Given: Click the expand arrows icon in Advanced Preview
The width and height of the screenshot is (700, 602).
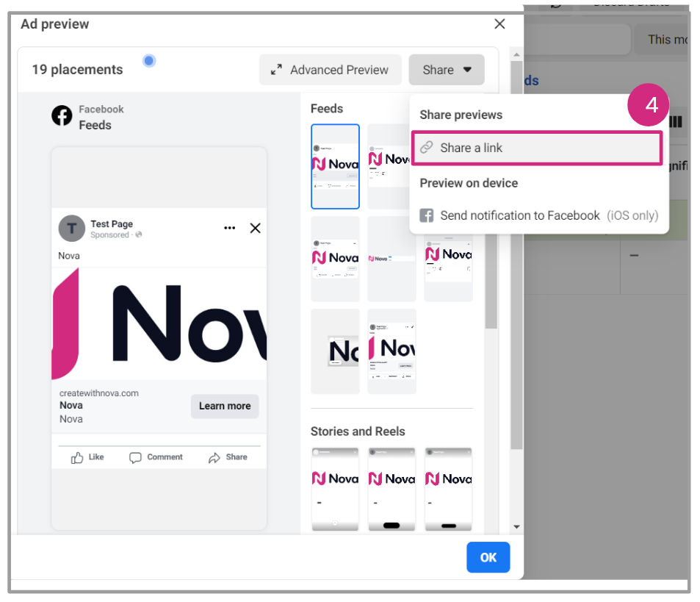Looking at the screenshot, I should coord(276,70).
